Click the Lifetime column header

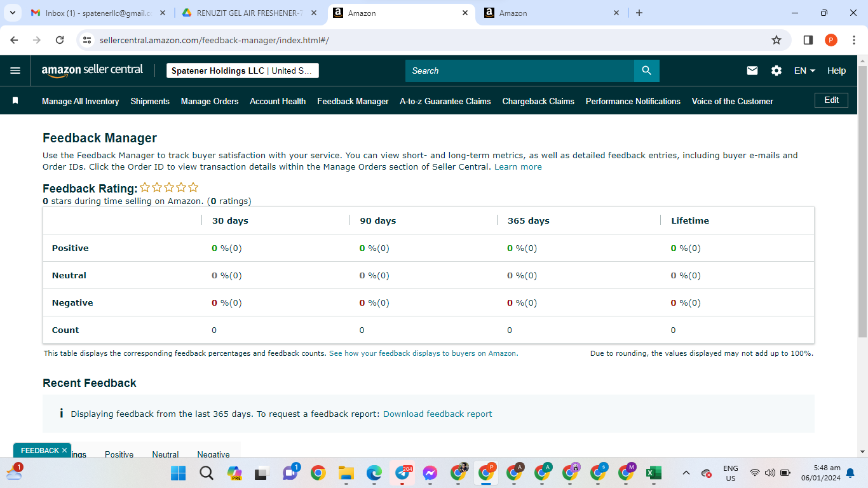(690, 220)
